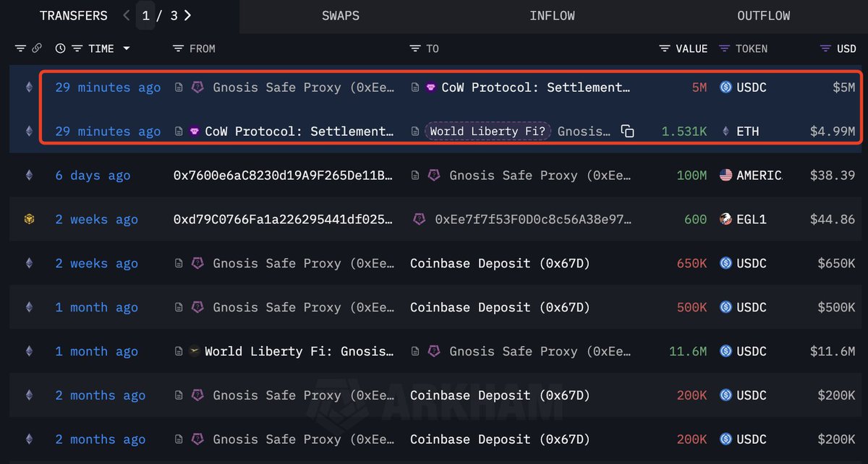Click the clock icon beside the TIME header
The image size is (868, 464).
click(x=60, y=48)
